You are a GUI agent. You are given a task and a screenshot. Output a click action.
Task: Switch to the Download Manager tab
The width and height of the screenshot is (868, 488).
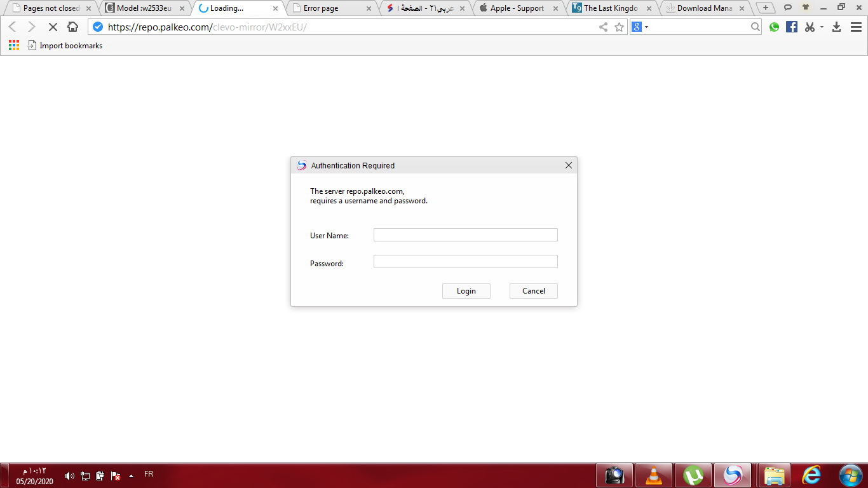[704, 8]
